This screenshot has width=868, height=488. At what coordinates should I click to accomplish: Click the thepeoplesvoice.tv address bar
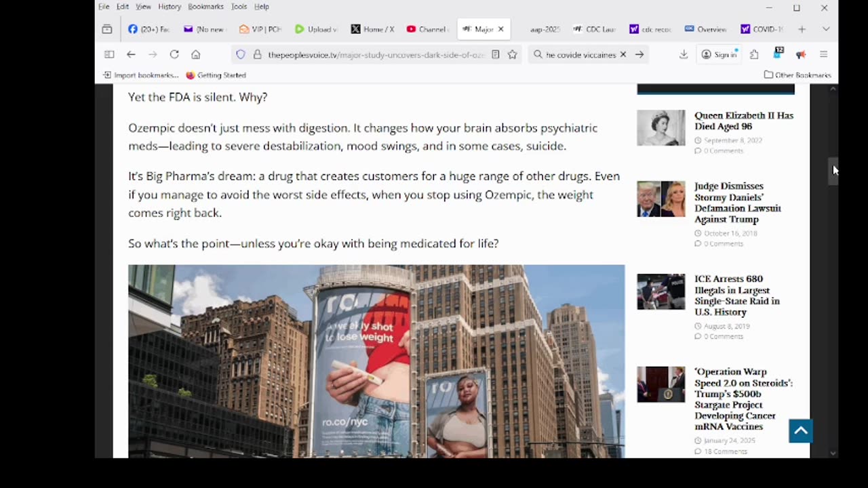tap(376, 54)
